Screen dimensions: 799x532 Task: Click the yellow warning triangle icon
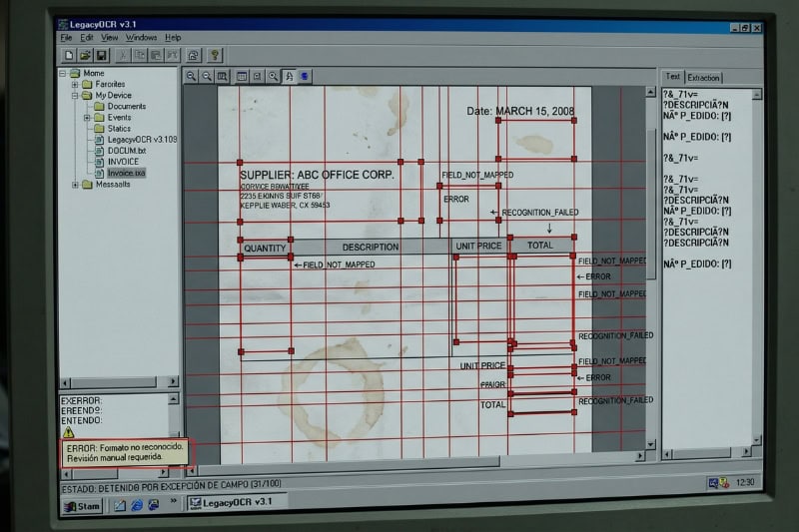pos(68,433)
